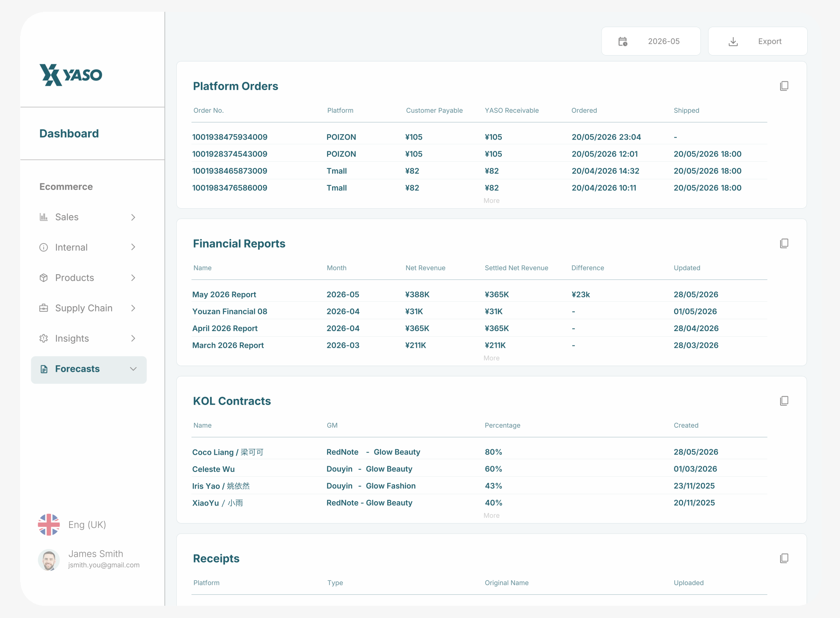Click the Percentage column header
The width and height of the screenshot is (840, 618).
[x=502, y=426]
